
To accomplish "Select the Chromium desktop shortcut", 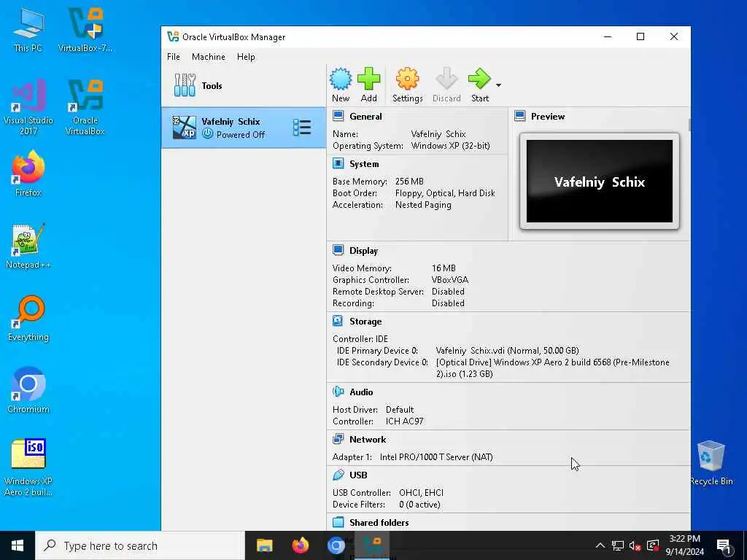I will (x=28, y=391).
